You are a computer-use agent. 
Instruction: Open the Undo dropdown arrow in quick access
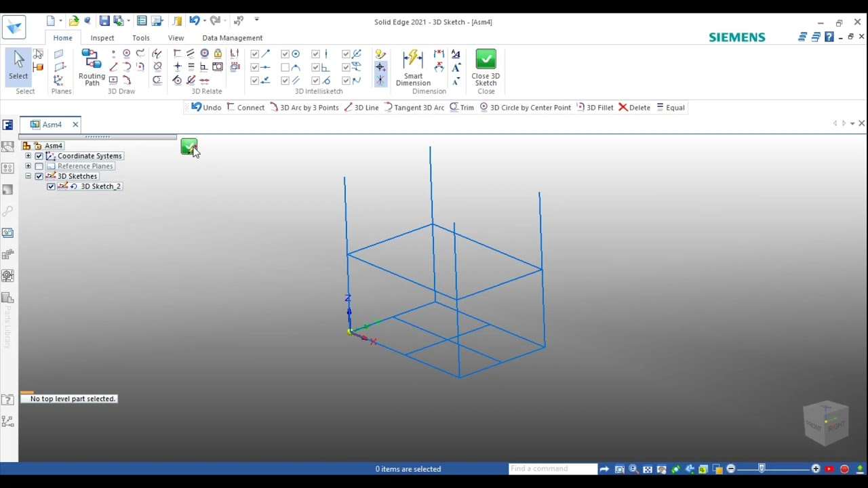(x=204, y=21)
